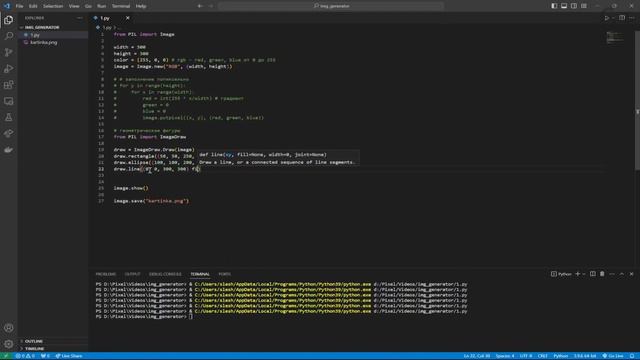Open terminal panel more actions ellipsis

(612, 274)
